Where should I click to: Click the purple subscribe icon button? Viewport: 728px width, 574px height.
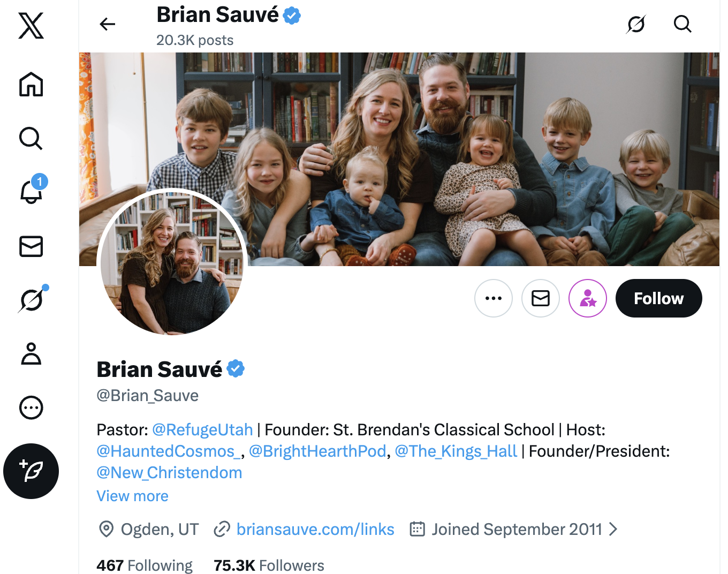588,298
